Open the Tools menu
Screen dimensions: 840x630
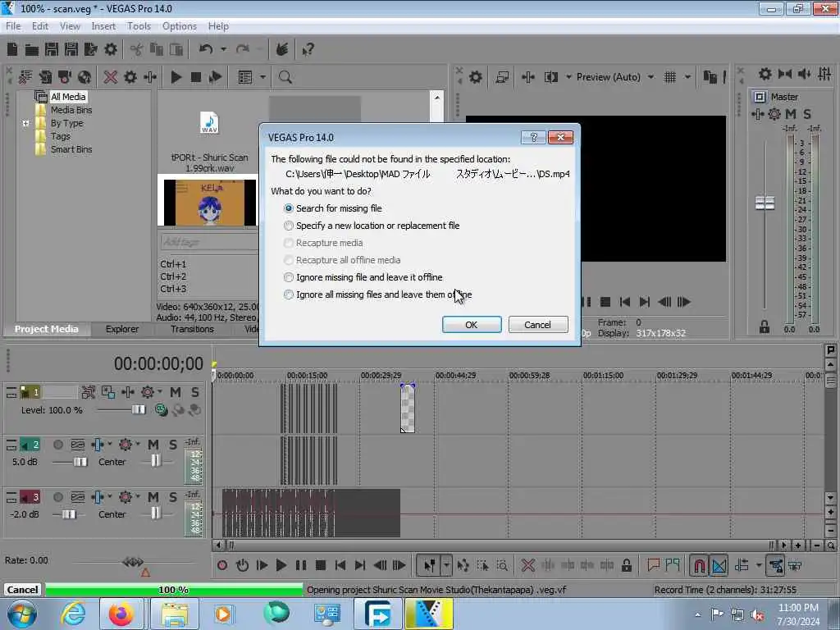pyautogui.click(x=139, y=26)
